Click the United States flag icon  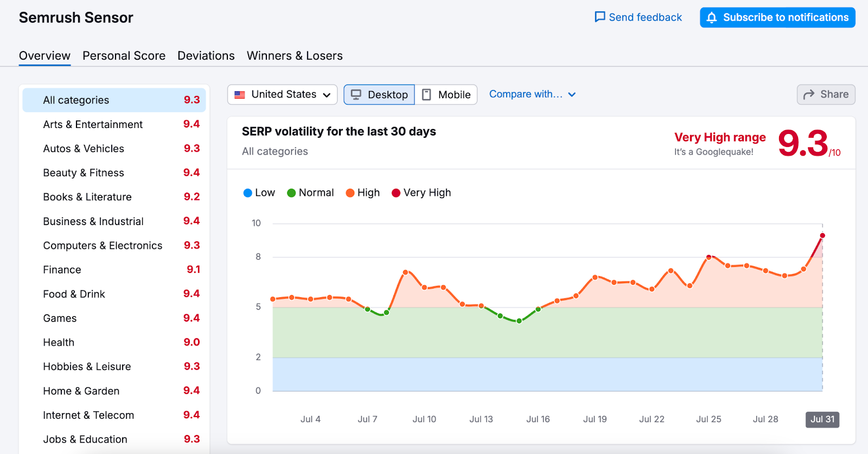(240, 94)
